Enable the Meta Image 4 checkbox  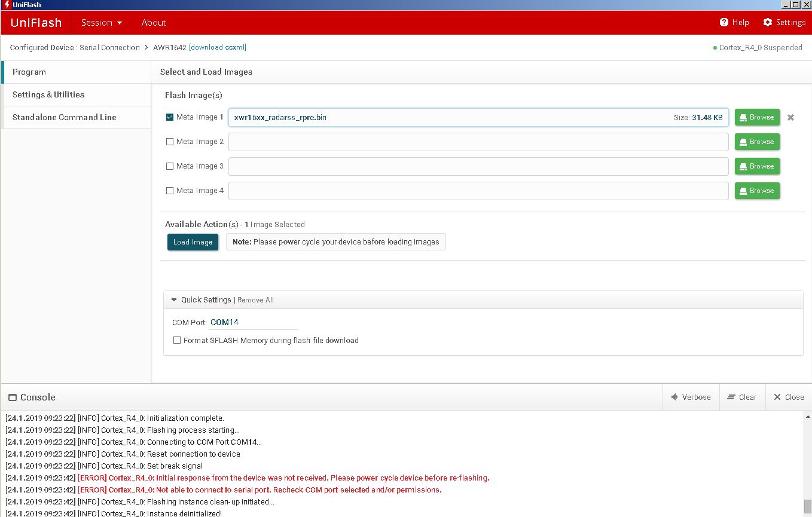(170, 191)
